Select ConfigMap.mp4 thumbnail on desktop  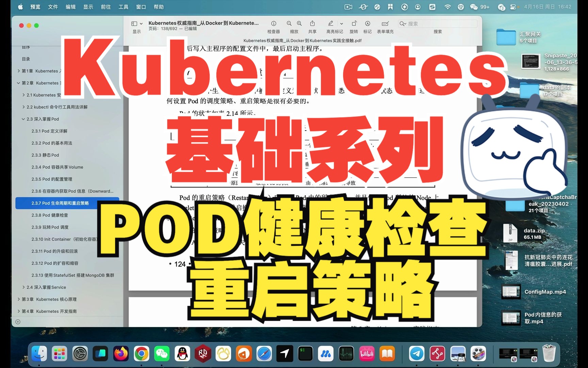(511, 292)
